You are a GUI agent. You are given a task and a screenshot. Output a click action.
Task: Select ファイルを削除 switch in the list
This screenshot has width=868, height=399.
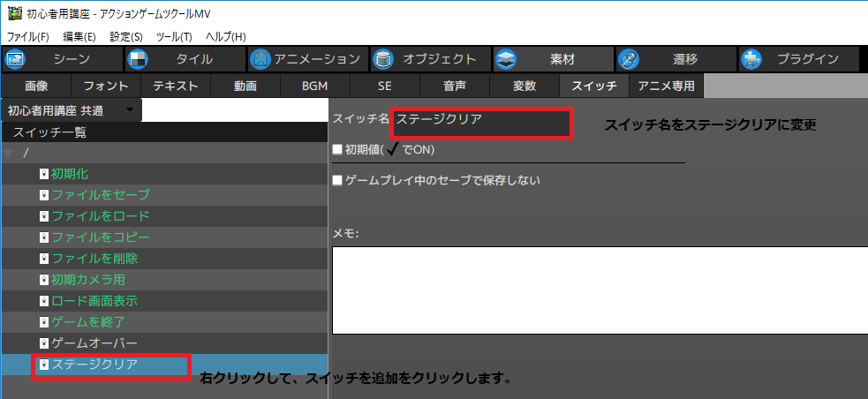click(x=164, y=259)
